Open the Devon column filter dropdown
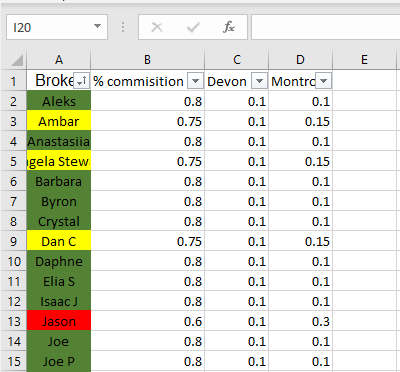 point(259,81)
